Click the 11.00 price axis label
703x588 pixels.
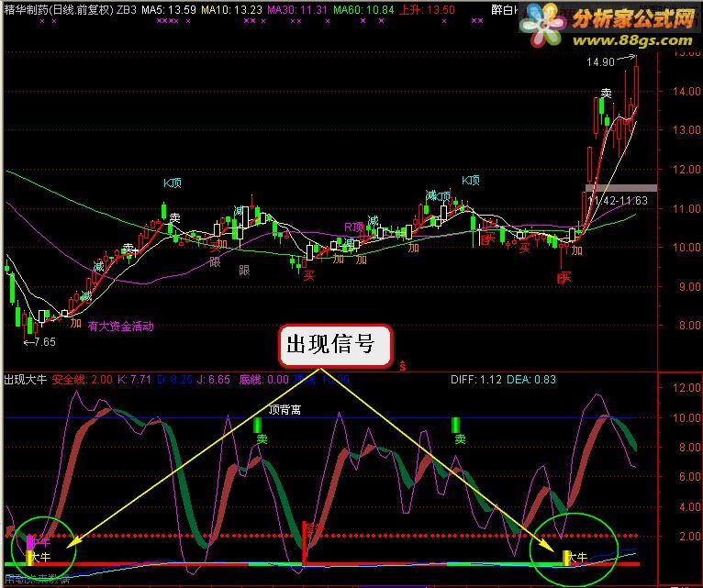click(x=686, y=208)
